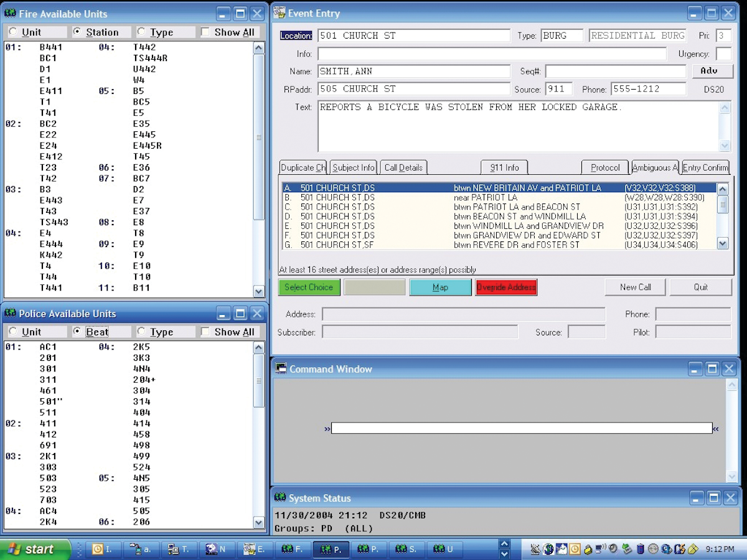
Task: Open the taskbar item labeled 'N'
Action: click(217, 549)
